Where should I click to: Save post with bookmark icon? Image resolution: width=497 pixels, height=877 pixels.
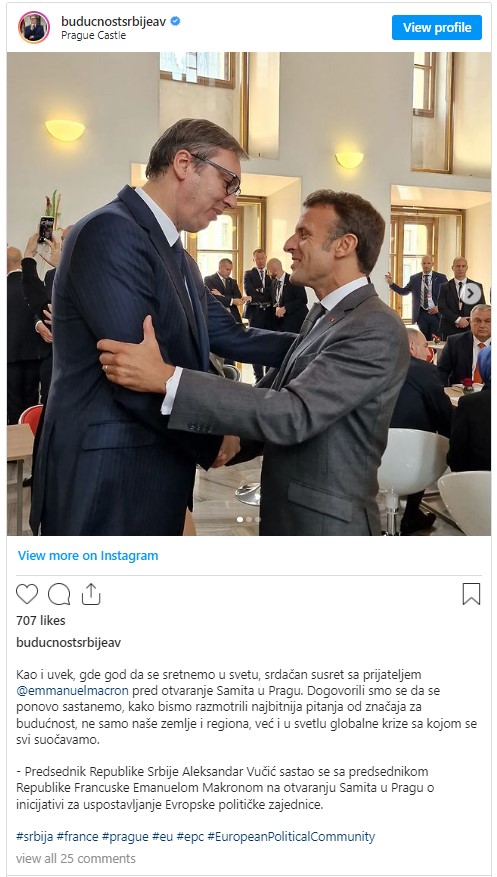coord(471,594)
